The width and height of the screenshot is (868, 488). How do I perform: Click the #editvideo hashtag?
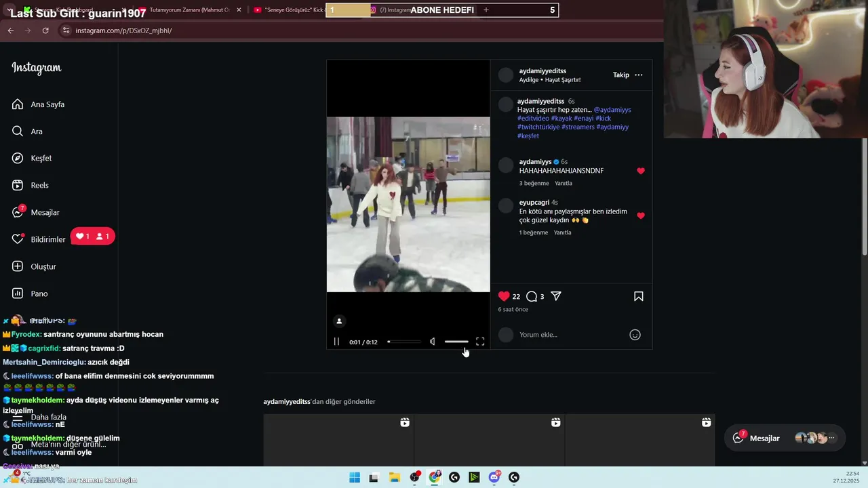533,119
